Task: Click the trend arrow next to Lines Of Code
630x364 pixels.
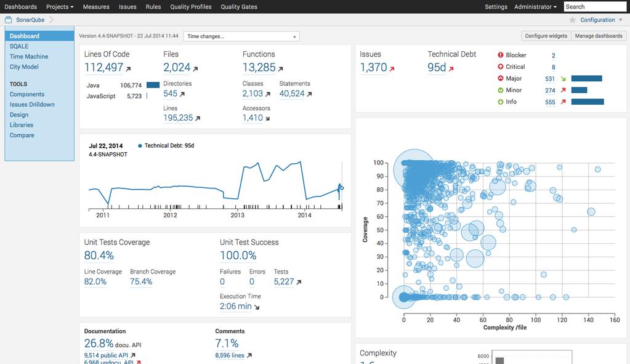Action: (128, 69)
